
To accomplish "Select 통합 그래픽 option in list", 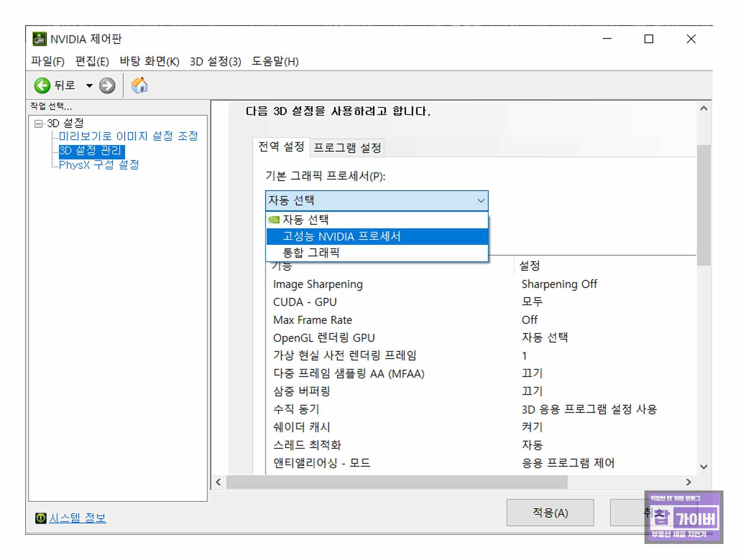I will pyautogui.click(x=311, y=253).
